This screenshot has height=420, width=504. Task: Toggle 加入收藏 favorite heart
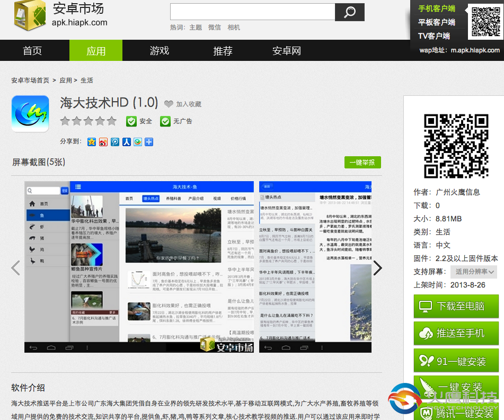169,104
